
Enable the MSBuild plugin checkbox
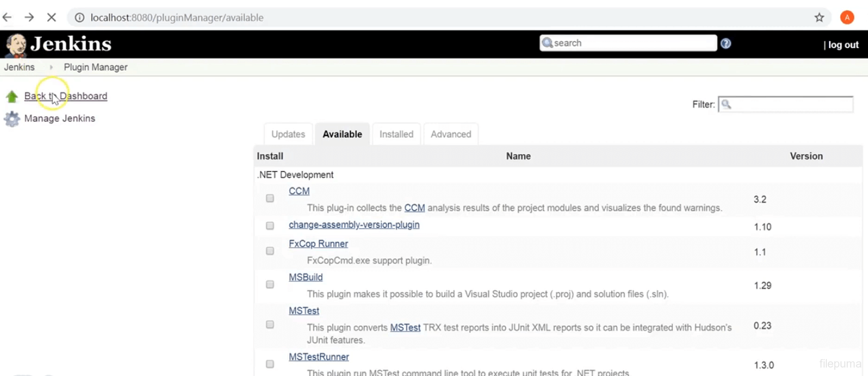tap(270, 285)
